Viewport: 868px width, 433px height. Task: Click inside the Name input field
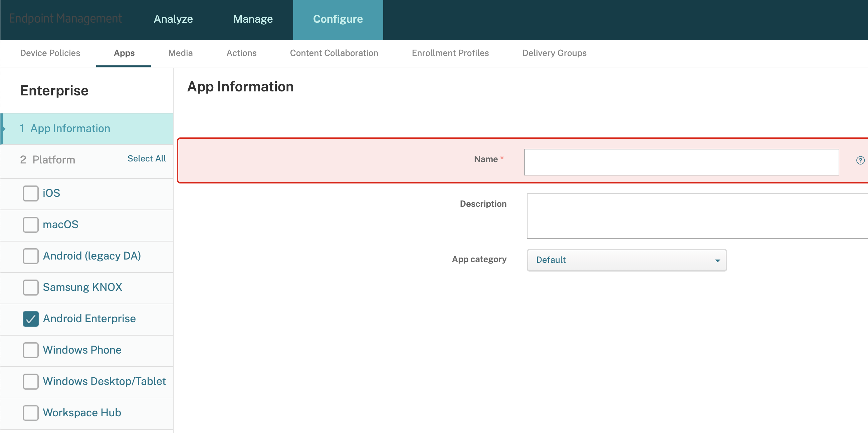point(681,162)
